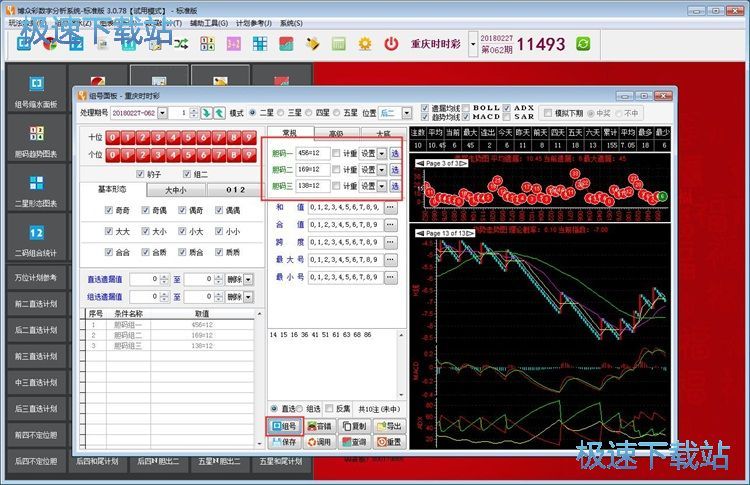Screen dimensions: 750x485
Task: Click the 和值 ellipsis picker button
Action: tap(391, 207)
